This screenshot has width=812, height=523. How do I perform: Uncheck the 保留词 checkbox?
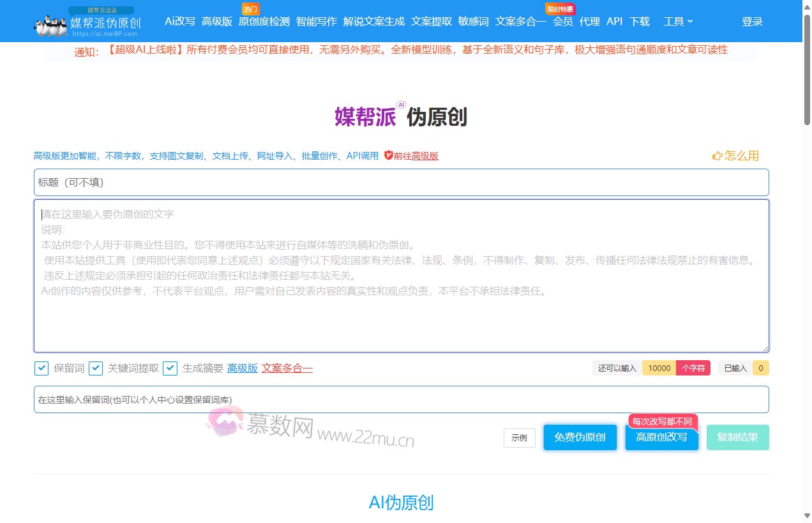41,368
